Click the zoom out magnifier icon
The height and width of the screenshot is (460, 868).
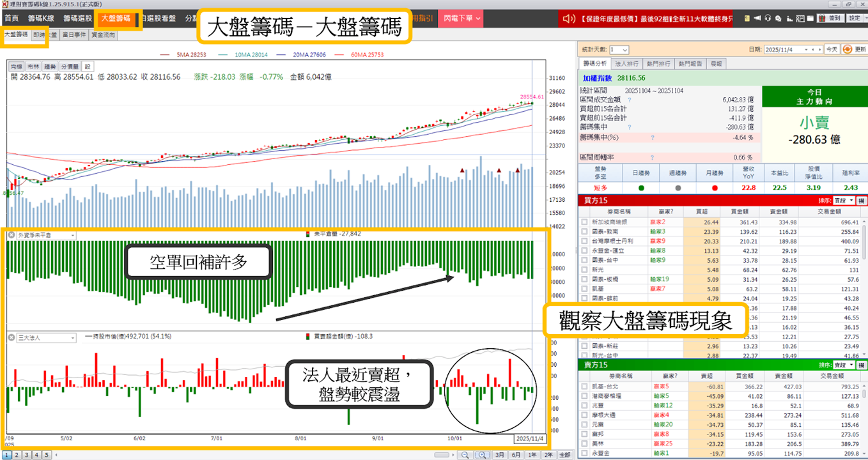click(465, 455)
